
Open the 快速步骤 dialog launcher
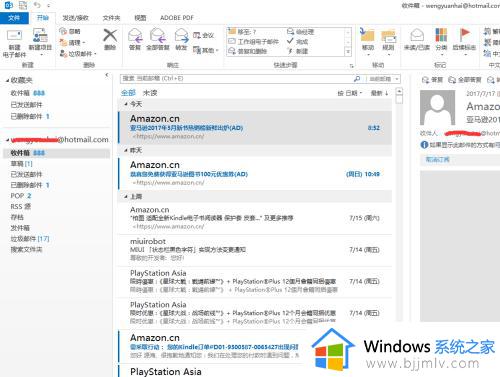click(351, 66)
